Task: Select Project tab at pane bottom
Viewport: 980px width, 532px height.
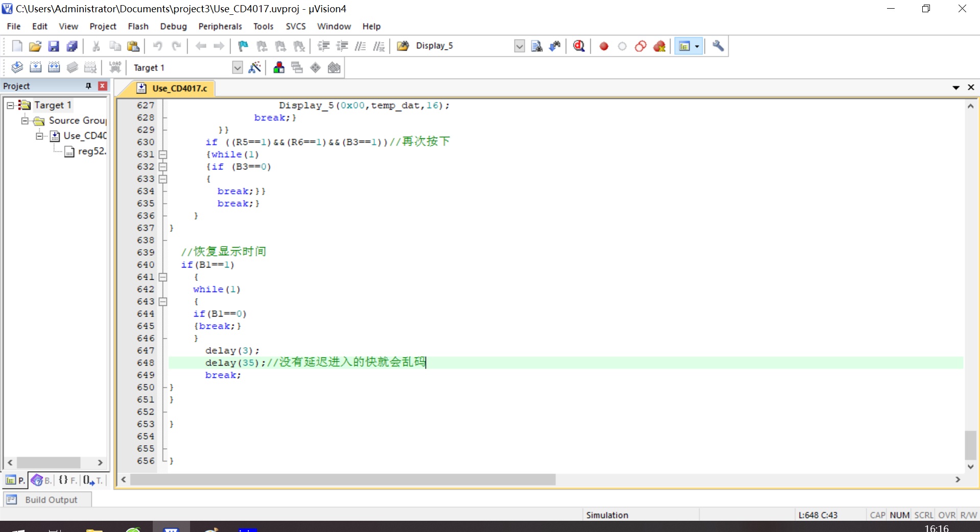Action: (15, 480)
